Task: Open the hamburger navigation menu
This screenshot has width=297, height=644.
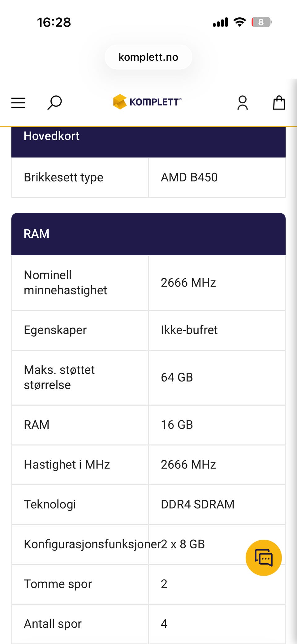Action: (18, 103)
